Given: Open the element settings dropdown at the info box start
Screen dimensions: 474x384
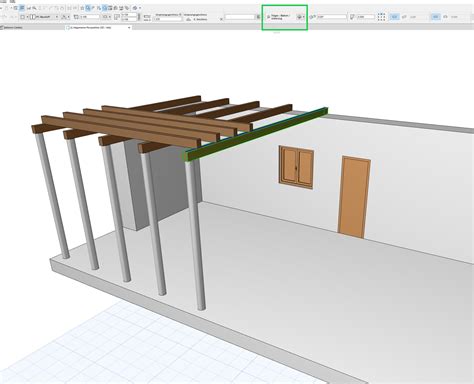Looking at the screenshot, I should 23,17.
